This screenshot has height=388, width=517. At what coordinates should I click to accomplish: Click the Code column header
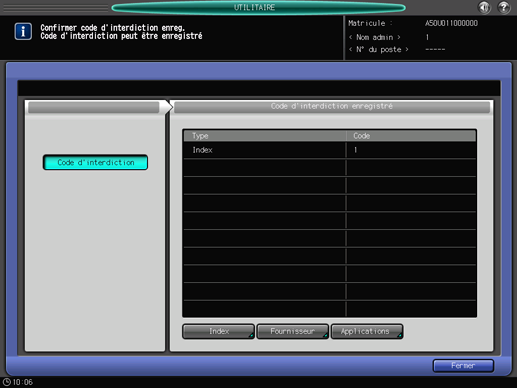(411, 136)
